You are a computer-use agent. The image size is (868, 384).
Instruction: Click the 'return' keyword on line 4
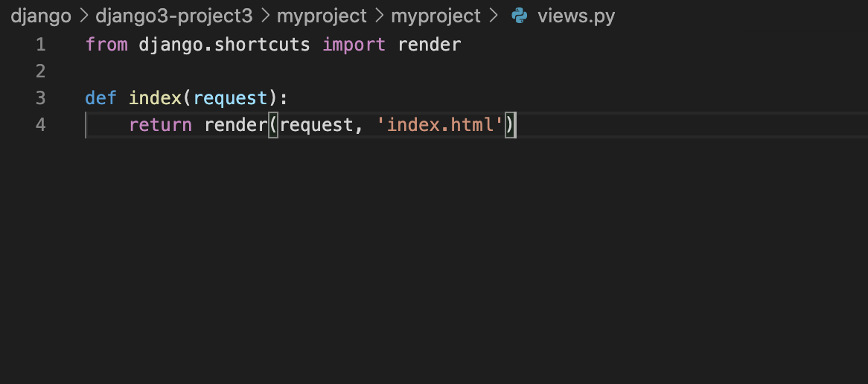[x=161, y=125]
